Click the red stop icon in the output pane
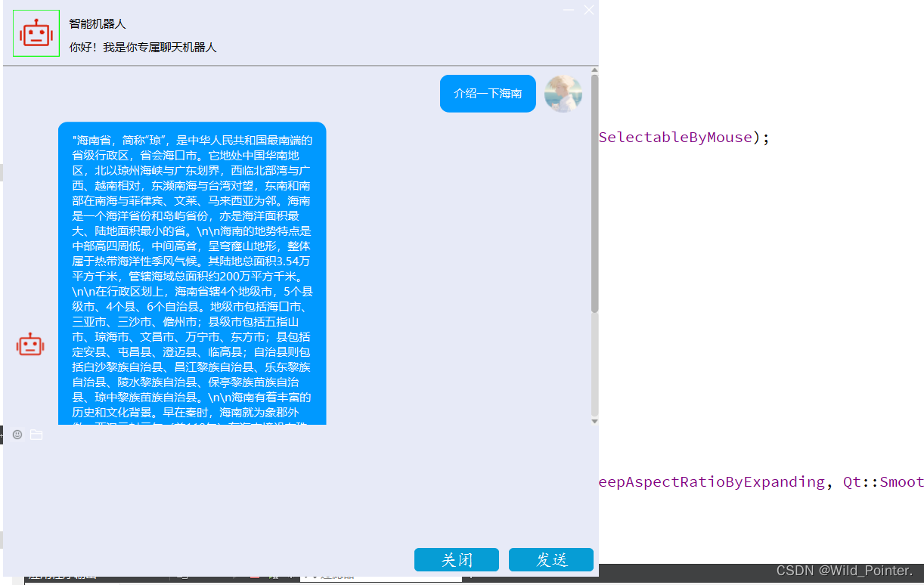 click(254, 577)
